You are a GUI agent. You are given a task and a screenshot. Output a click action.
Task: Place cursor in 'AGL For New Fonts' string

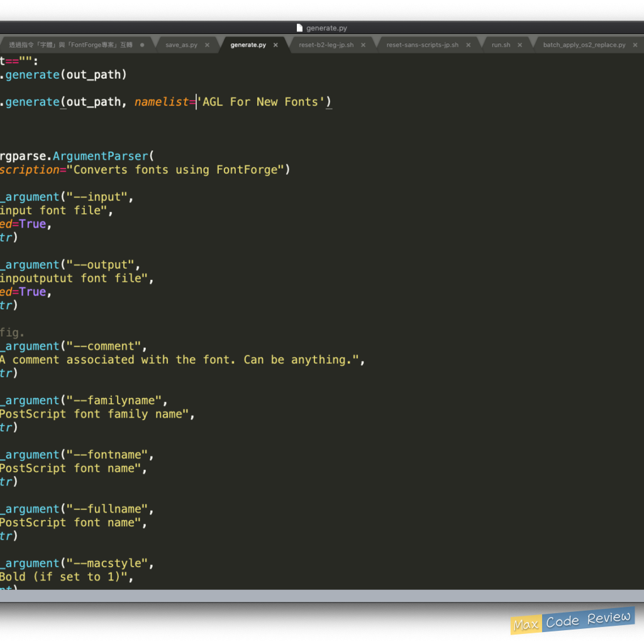coord(264,102)
